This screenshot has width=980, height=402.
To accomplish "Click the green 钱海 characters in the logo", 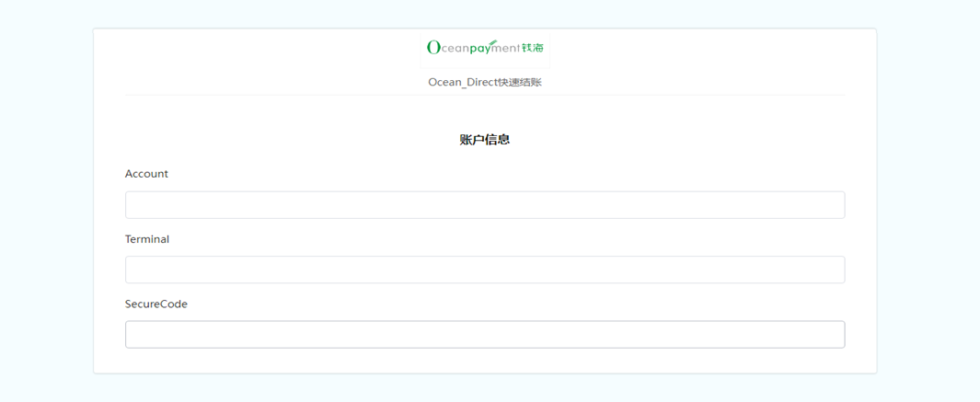I will pos(533,48).
